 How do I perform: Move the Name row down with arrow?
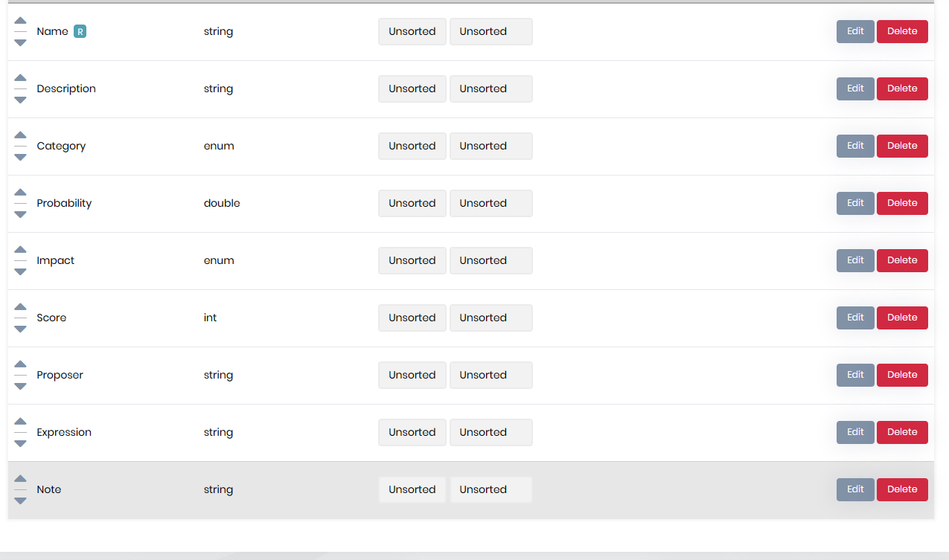pos(20,42)
